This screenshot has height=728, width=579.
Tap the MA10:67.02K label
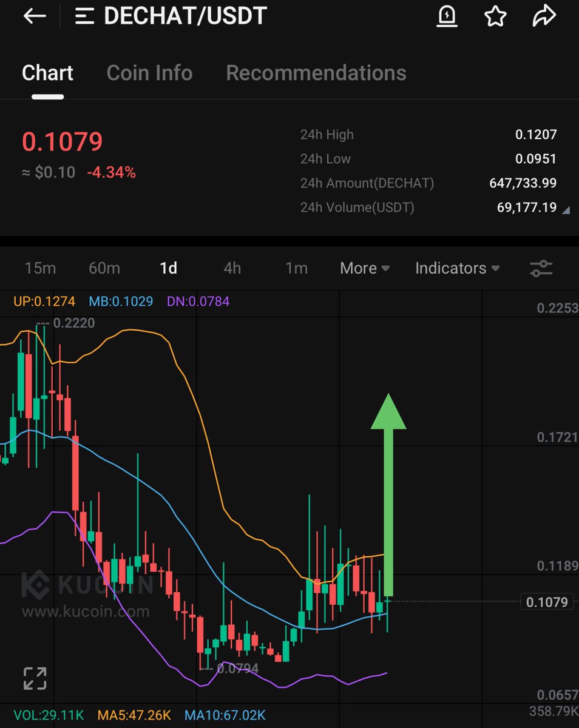(225, 716)
